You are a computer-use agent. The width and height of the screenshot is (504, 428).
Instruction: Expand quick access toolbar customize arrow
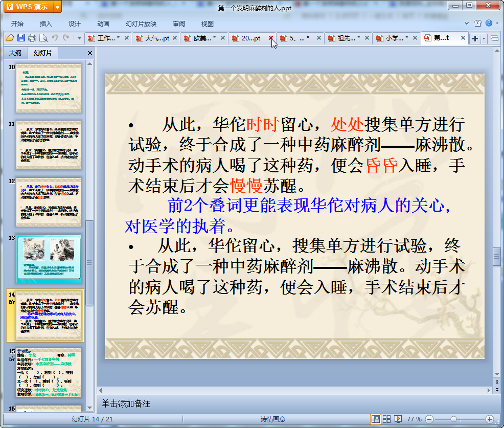click(x=79, y=38)
